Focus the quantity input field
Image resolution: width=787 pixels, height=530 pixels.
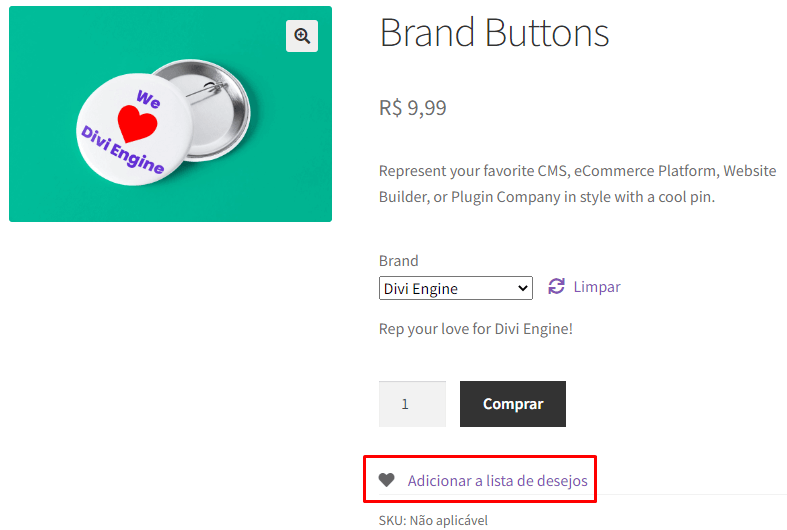point(412,404)
